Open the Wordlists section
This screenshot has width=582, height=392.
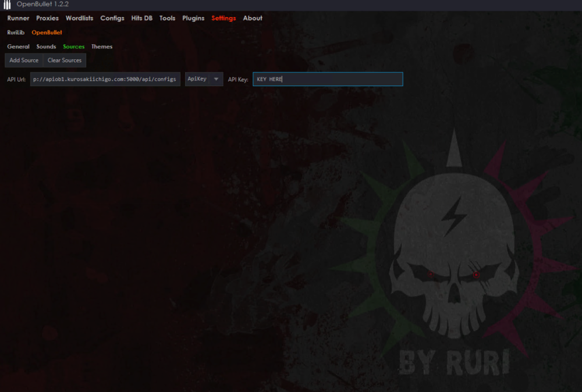click(x=79, y=18)
